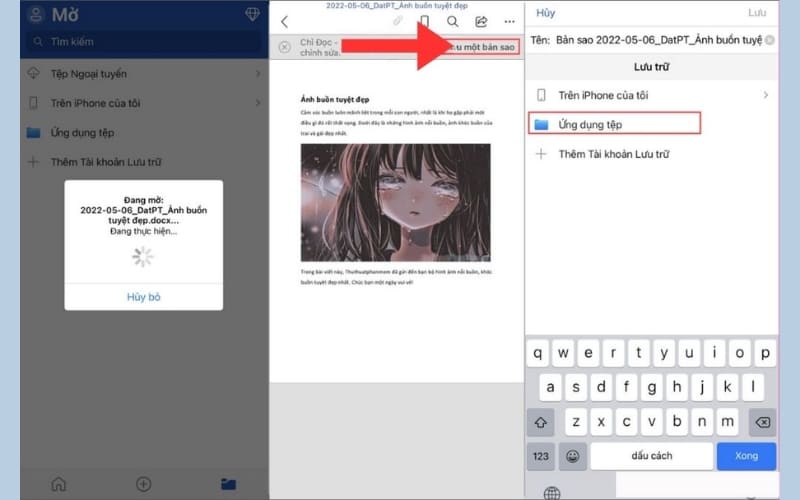Tap the m key on keyboard

[x=727, y=421]
